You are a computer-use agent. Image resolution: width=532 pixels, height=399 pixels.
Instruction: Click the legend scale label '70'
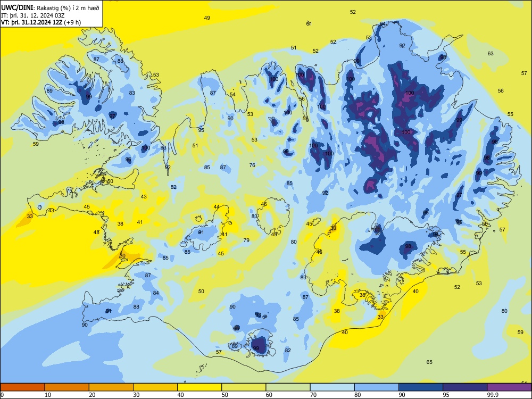(x=313, y=395)
